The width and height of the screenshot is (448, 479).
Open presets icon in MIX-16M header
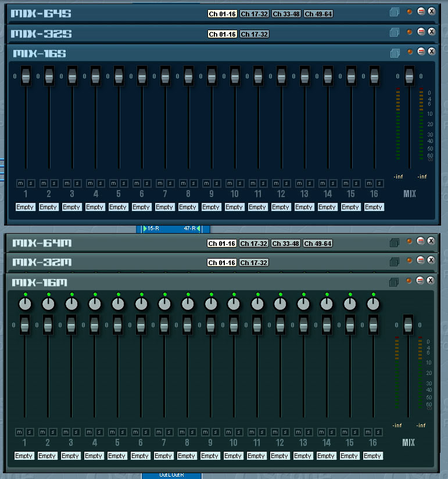(x=394, y=282)
